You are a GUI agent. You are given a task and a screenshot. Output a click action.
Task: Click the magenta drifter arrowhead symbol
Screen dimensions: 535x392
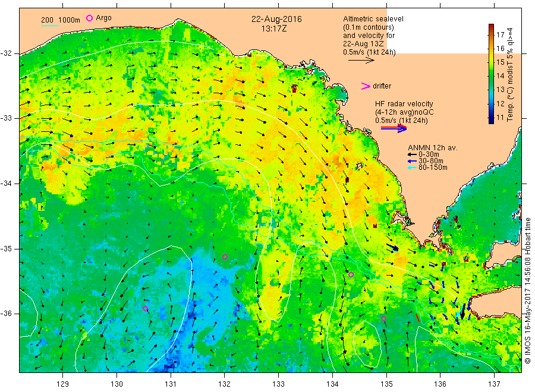[366, 86]
